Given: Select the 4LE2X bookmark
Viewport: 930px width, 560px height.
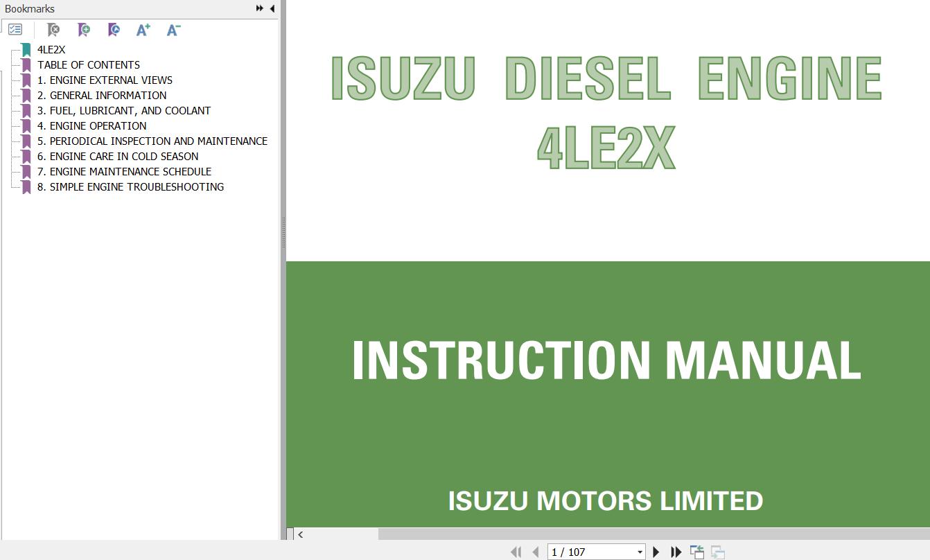Looking at the screenshot, I should coord(51,50).
